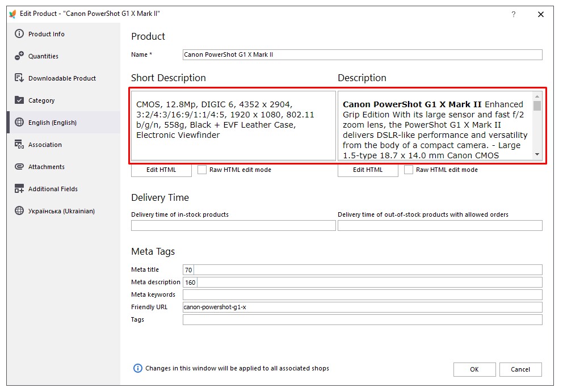563x392 pixels.
Task: Click the Meta keywords input field
Action: point(362,295)
